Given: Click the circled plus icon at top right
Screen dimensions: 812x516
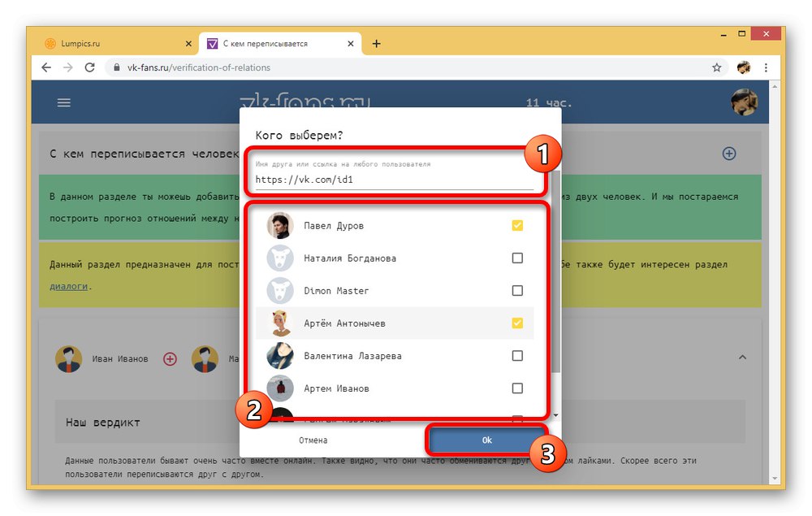Looking at the screenshot, I should point(729,154).
